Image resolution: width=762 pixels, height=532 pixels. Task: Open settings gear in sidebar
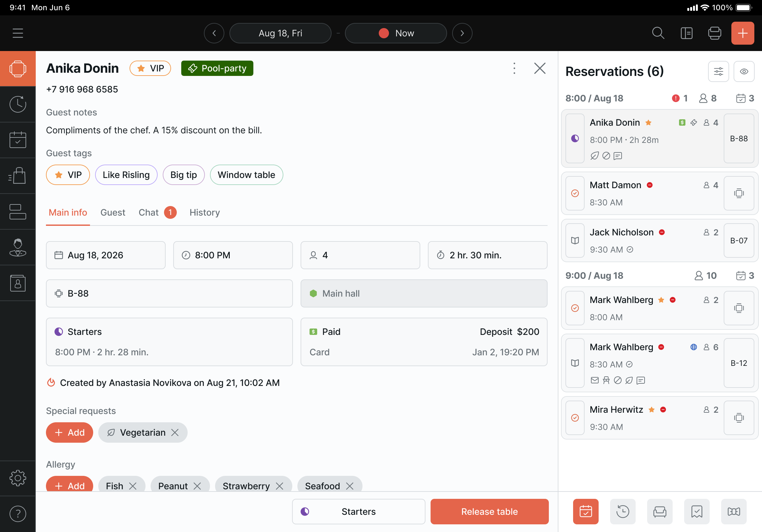click(x=18, y=478)
